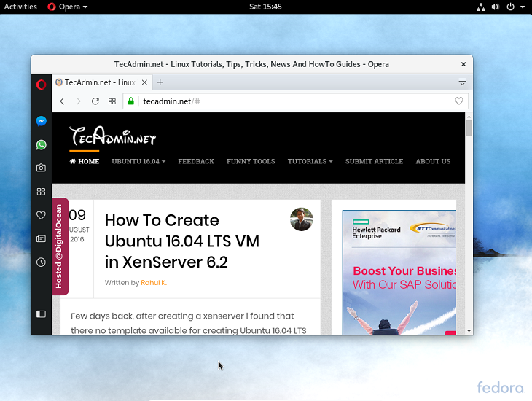This screenshot has width=532, height=401.
Task: Close the TecAdmin.net tab
Action: [144, 82]
